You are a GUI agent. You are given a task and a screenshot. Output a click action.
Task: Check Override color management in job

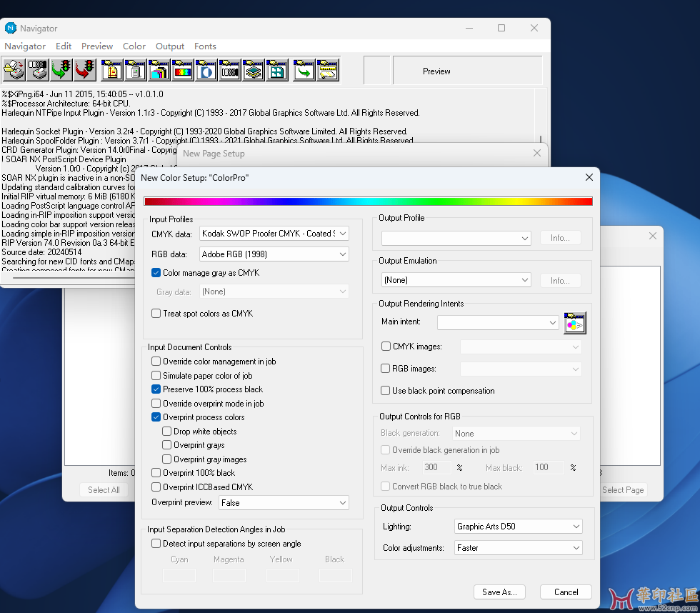pyautogui.click(x=156, y=362)
